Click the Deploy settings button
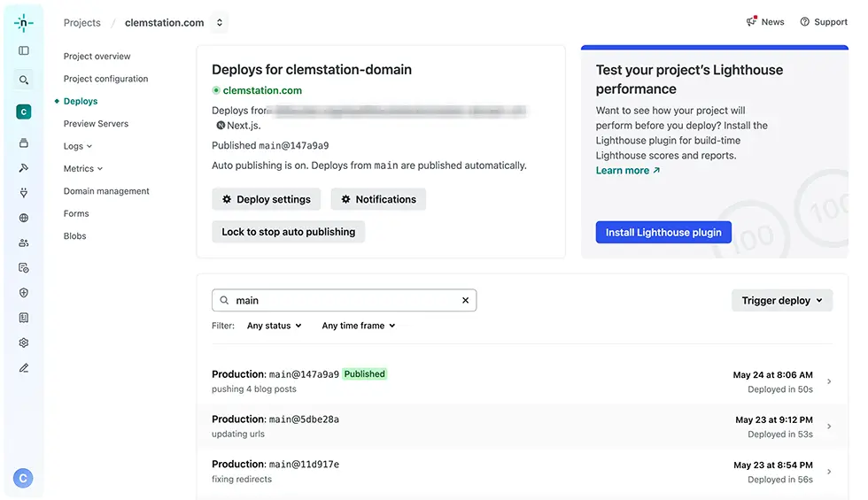Image resolution: width=868 pixels, height=500 pixels. 267,199
